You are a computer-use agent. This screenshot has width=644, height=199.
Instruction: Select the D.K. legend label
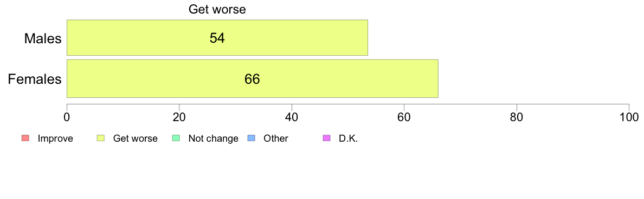pyautogui.click(x=348, y=138)
